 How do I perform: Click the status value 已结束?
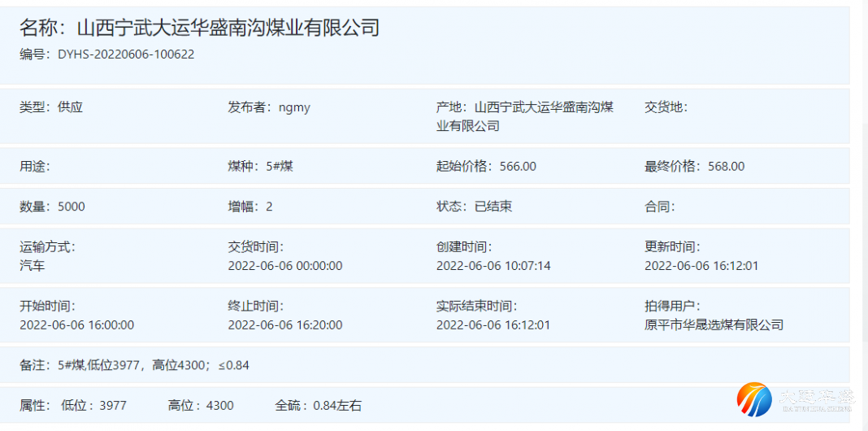493,207
